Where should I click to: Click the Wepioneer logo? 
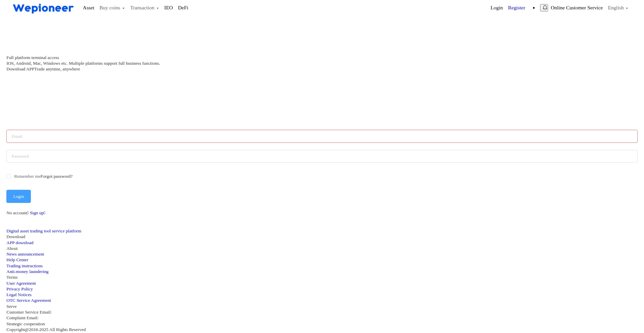[43, 8]
